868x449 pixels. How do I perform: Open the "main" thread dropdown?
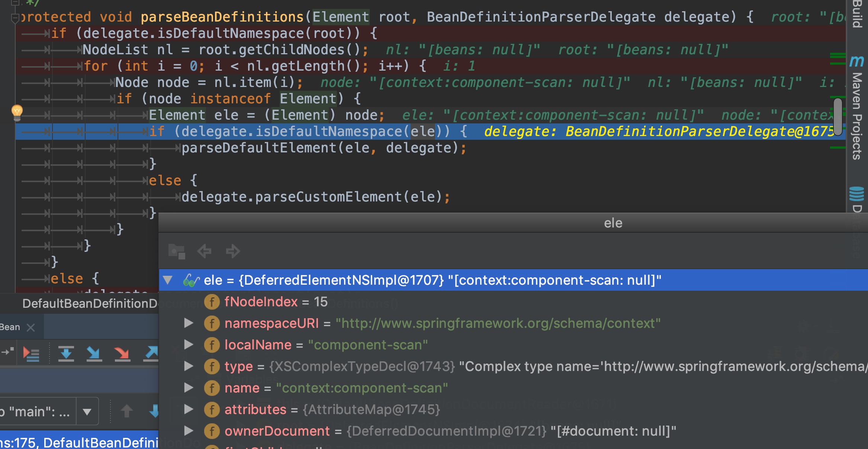click(x=87, y=411)
